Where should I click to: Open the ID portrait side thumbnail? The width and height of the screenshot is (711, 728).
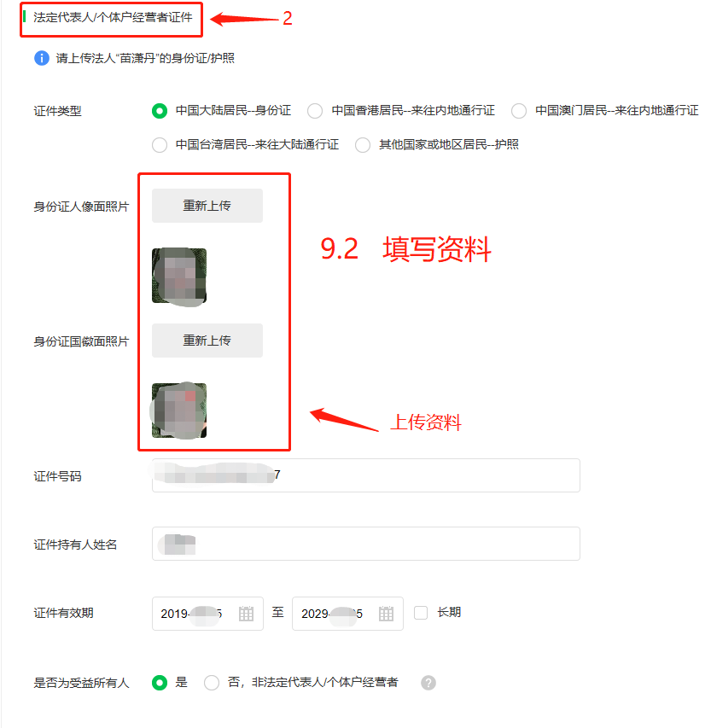pos(179,277)
